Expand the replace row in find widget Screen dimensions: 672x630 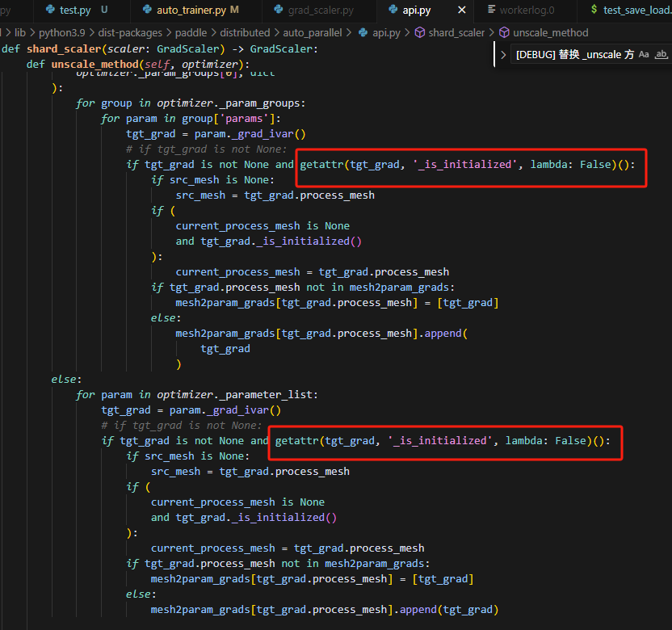(x=503, y=55)
